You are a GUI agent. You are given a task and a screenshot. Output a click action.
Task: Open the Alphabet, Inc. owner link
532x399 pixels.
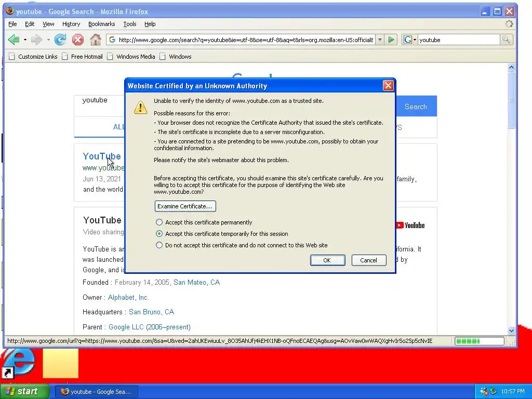click(x=128, y=298)
